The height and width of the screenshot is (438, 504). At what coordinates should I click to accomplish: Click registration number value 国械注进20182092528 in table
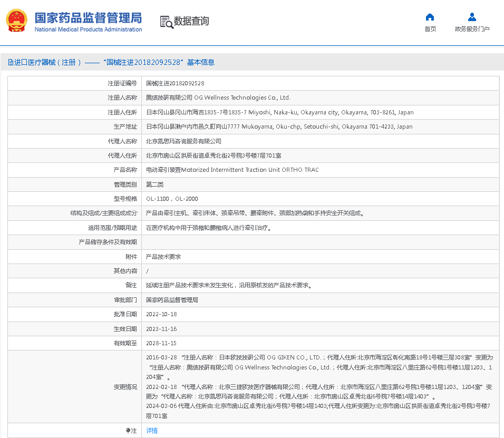pyautogui.click(x=175, y=83)
